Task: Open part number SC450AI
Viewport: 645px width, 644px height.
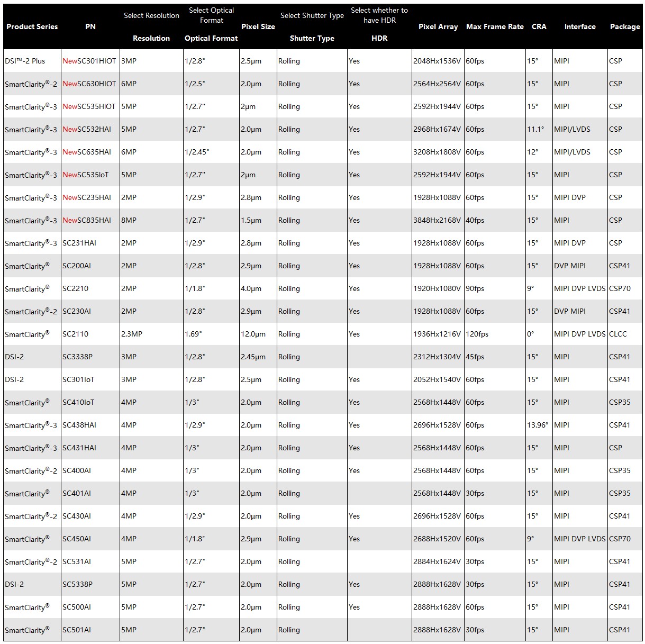Action: coord(77,539)
